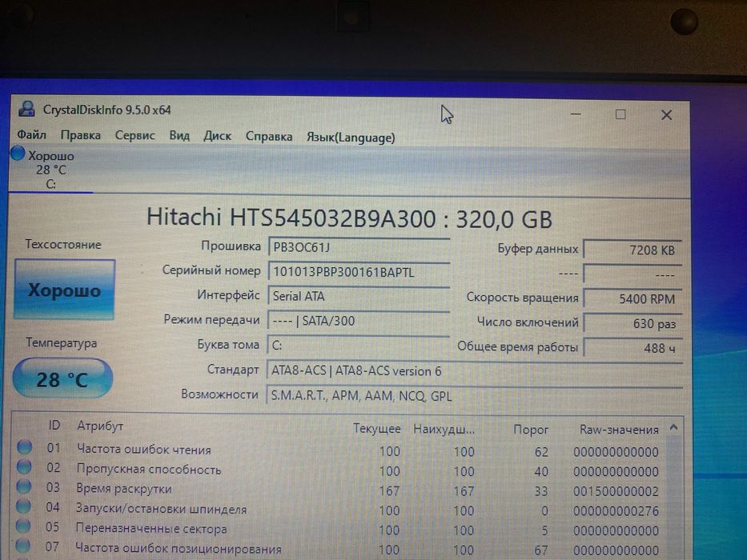Open the Диск menu

pos(217,136)
